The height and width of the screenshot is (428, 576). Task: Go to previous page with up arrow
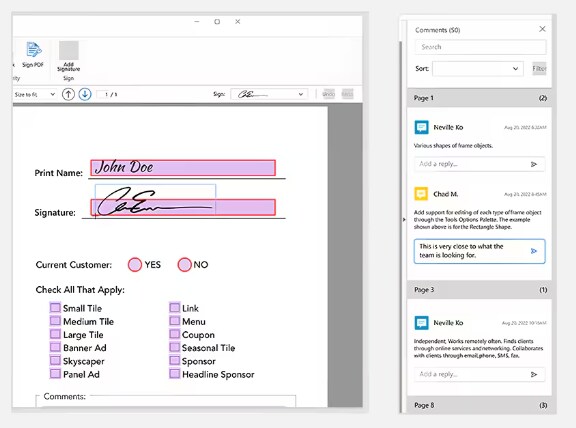coord(68,94)
